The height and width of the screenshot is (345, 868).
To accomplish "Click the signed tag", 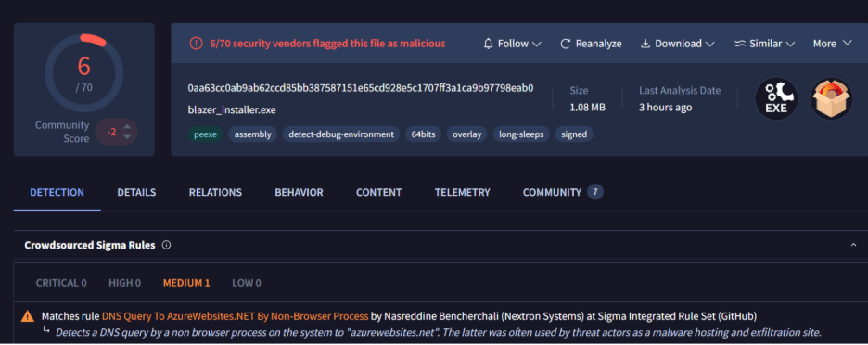I will [x=574, y=134].
